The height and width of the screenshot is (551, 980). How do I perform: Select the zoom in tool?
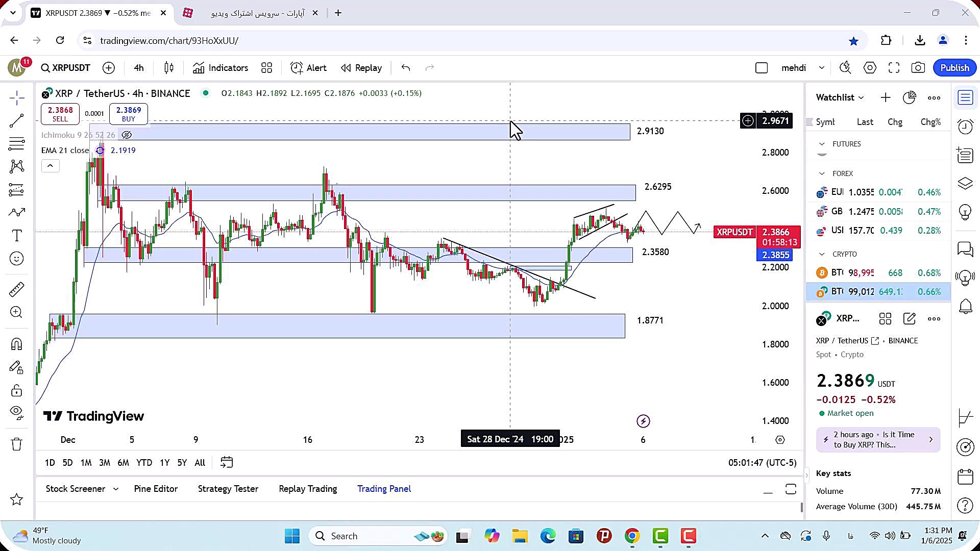[17, 312]
